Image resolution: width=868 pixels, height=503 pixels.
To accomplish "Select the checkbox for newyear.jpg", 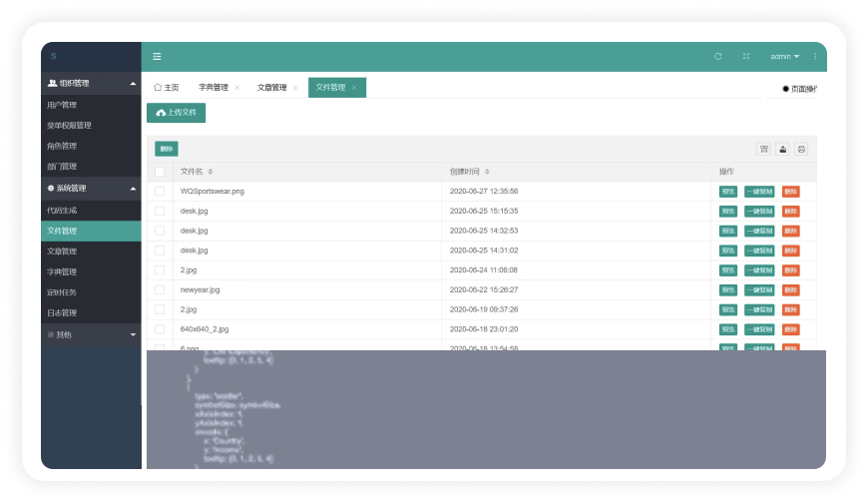I will tap(160, 289).
